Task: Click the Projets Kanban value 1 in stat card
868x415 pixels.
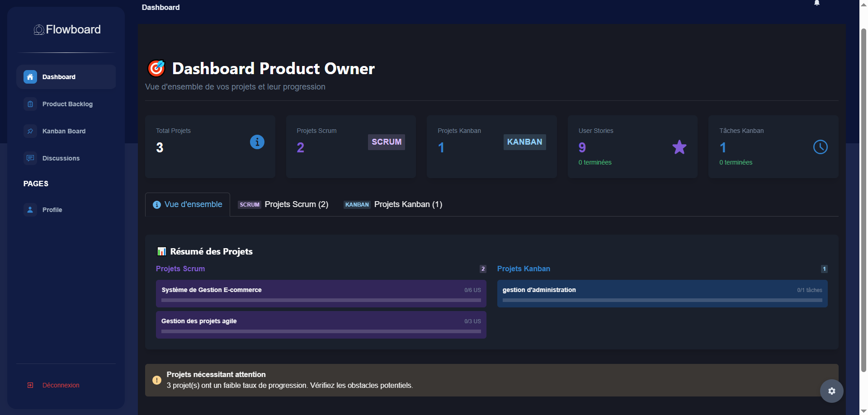Action: coord(441,148)
